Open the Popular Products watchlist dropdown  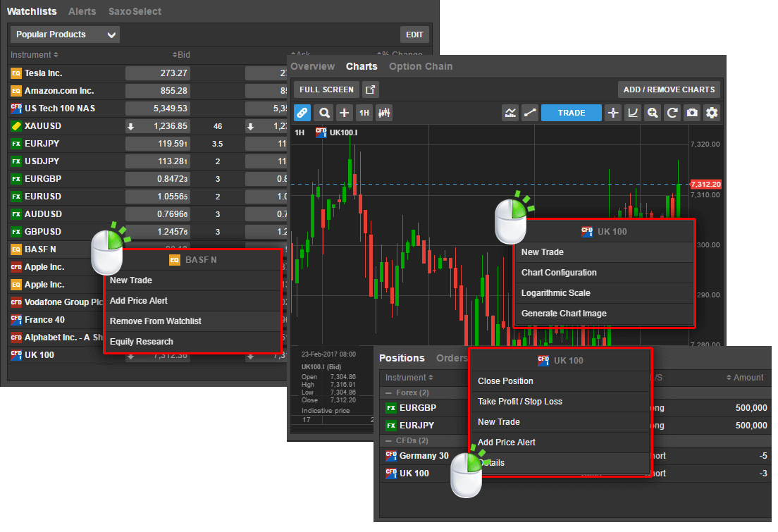(65, 35)
